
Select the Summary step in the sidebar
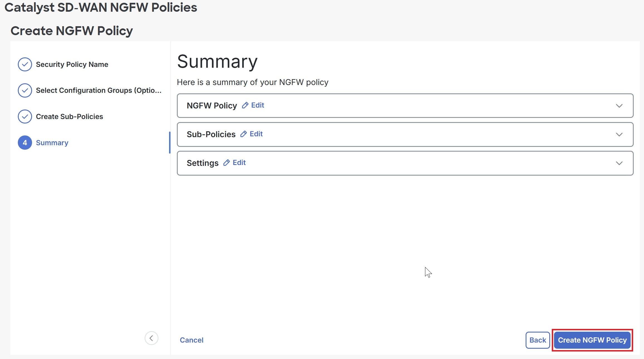coord(52,143)
